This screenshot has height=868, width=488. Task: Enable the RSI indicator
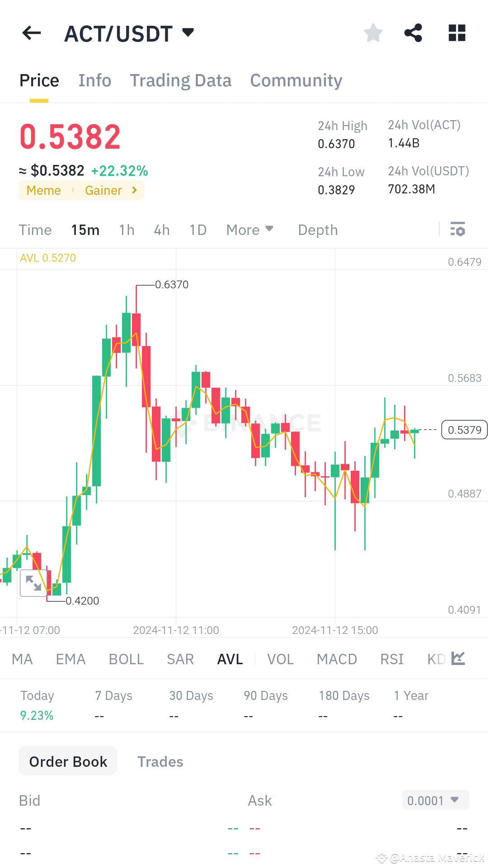391,659
